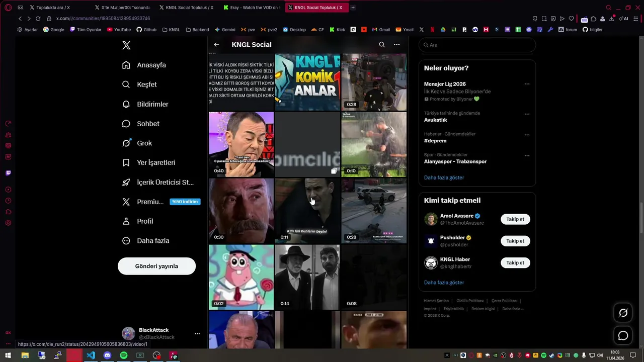This screenshot has width=644, height=362.
Task: Open the #deprem trending topic
Action: pyautogui.click(x=435, y=141)
